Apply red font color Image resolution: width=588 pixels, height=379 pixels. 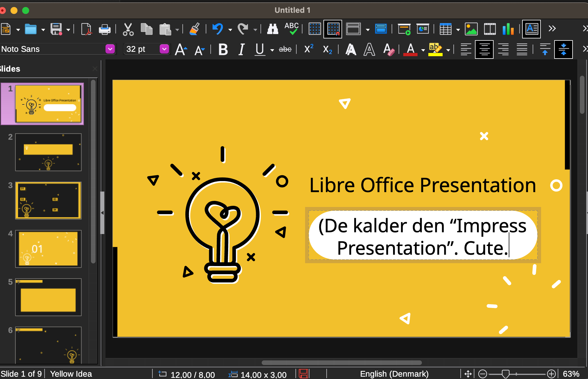click(x=411, y=49)
